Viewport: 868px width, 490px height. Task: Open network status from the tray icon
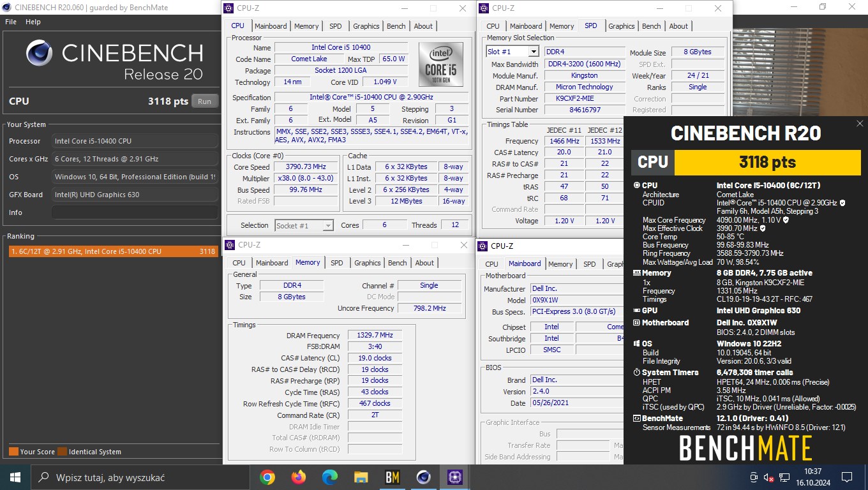784,477
